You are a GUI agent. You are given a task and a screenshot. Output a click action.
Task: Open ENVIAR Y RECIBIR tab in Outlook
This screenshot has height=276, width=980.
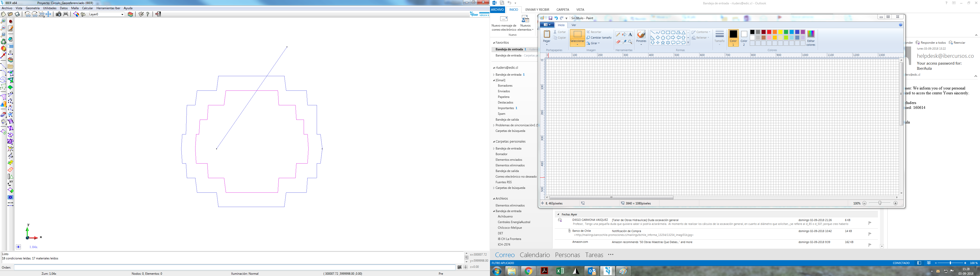tap(537, 9)
